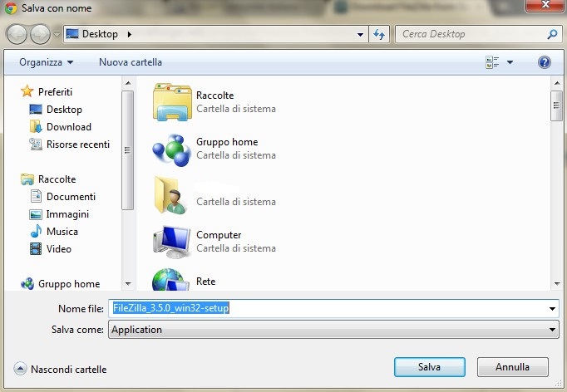The height and width of the screenshot is (392, 567).
Task: Click the help question mark icon
Action: 545,62
